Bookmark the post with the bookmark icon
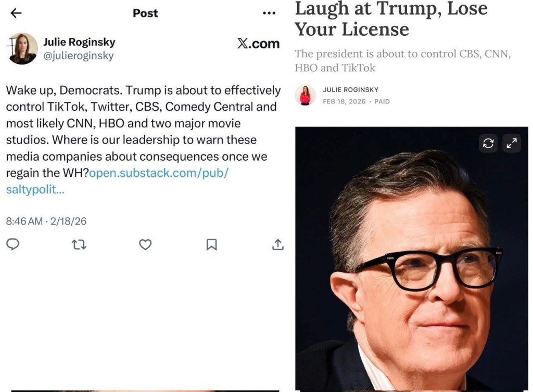Image resolution: width=533 pixels, height=392 pixels. tap(211, 244)
